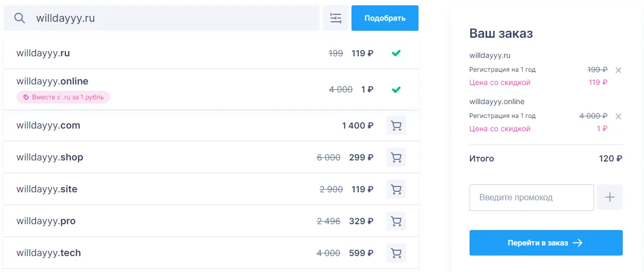This screenshot has height=272, width=644.
Task: Select the willdayyy.com domain name
Action: coord(48,125)
